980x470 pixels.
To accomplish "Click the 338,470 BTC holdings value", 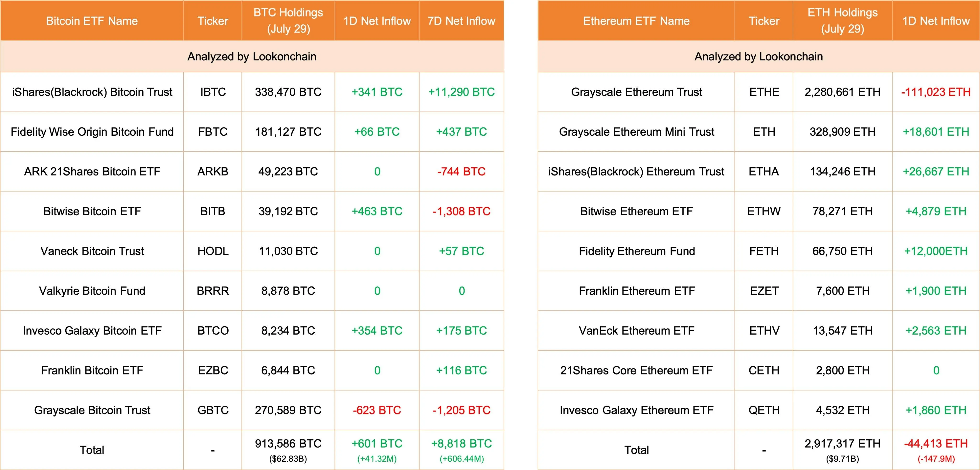I will 288,92.
